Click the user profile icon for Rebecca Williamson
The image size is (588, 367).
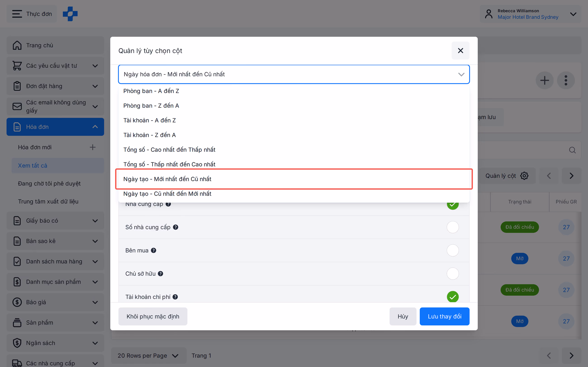[489, 14]
